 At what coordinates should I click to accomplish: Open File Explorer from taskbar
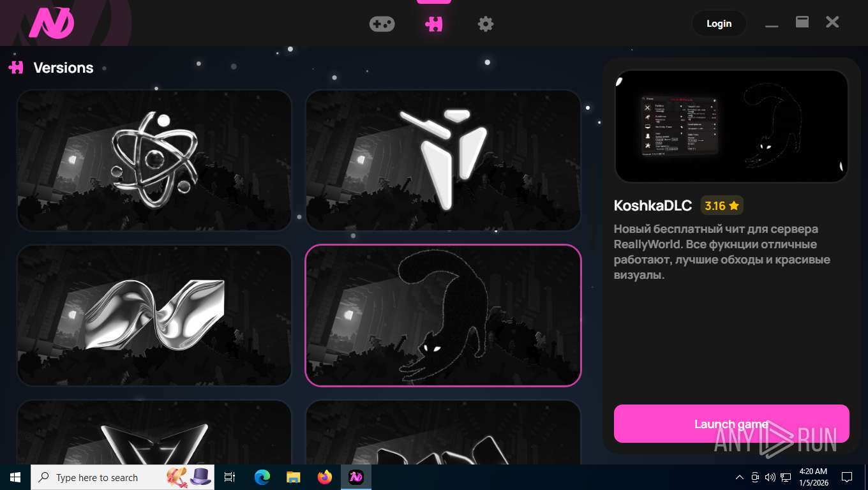click(293, 477)
